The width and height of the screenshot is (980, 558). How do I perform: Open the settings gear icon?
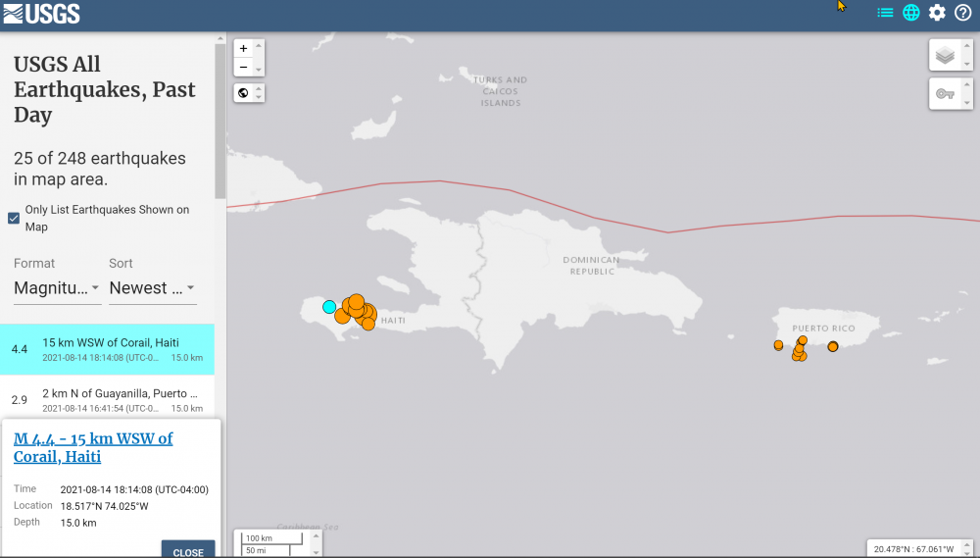pos(938,13)
